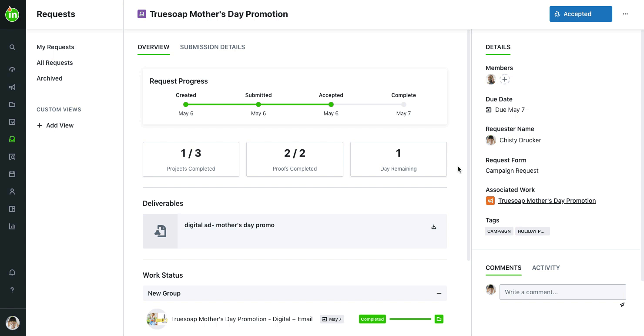The width and height of the screenshot is (644, 336).
Task: Select the Details tab
Action: (x=498, y=47)
